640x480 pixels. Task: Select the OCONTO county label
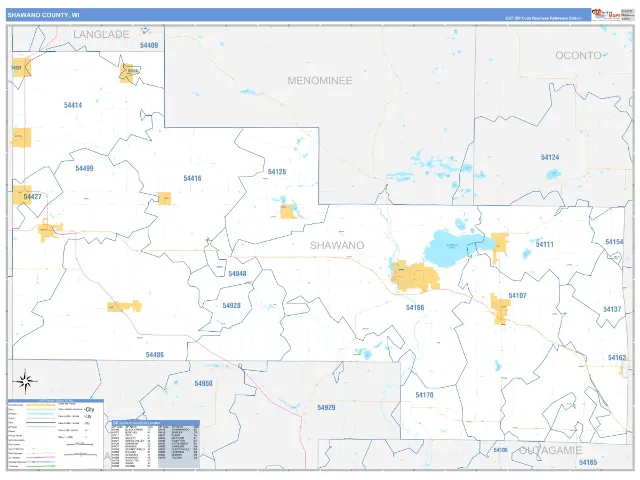click(x=578, y=56)
